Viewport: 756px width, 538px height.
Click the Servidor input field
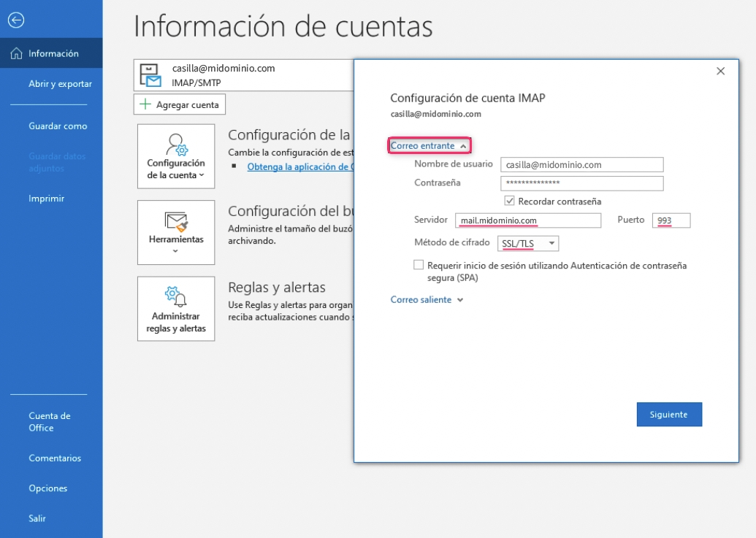pyautogui.click(x=527, y=220)
